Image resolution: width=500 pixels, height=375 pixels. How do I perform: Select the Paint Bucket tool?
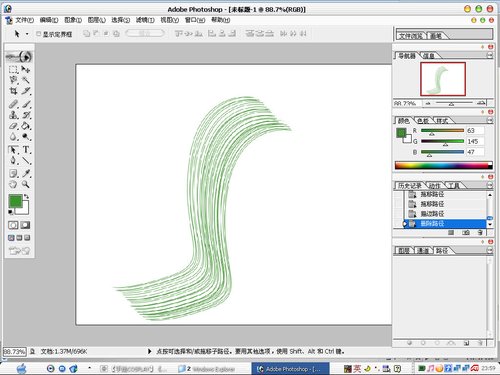click(26, 126)
